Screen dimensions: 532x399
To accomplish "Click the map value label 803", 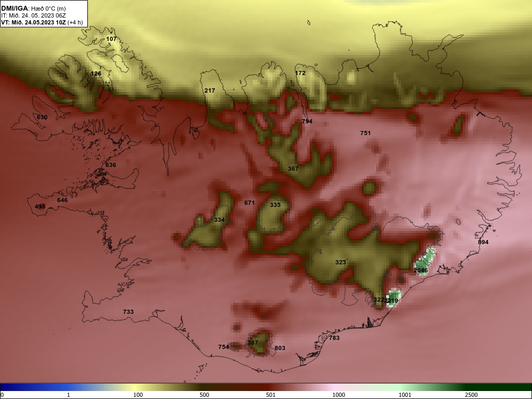I will tap(280, 348).
